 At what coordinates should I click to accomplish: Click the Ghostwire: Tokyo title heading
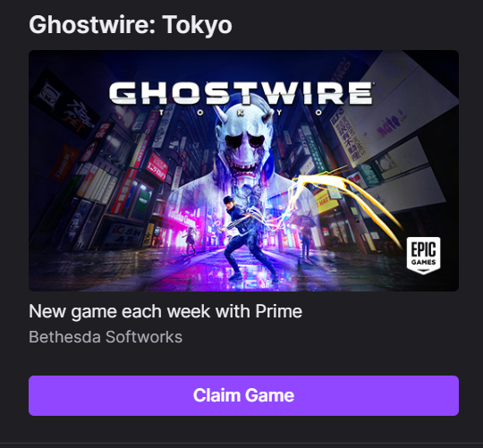pyautogui.click(x=131, y=25)
